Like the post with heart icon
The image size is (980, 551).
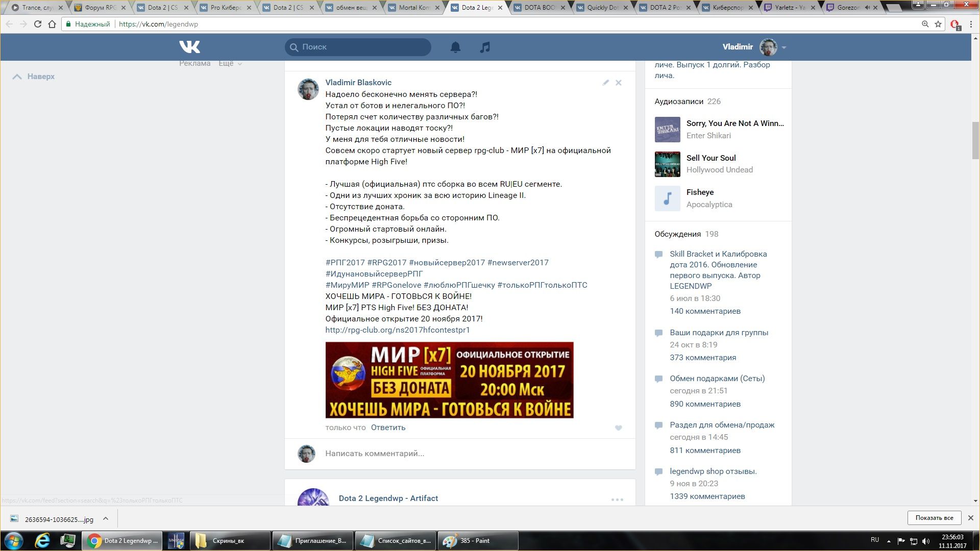(x=618, y=428)
